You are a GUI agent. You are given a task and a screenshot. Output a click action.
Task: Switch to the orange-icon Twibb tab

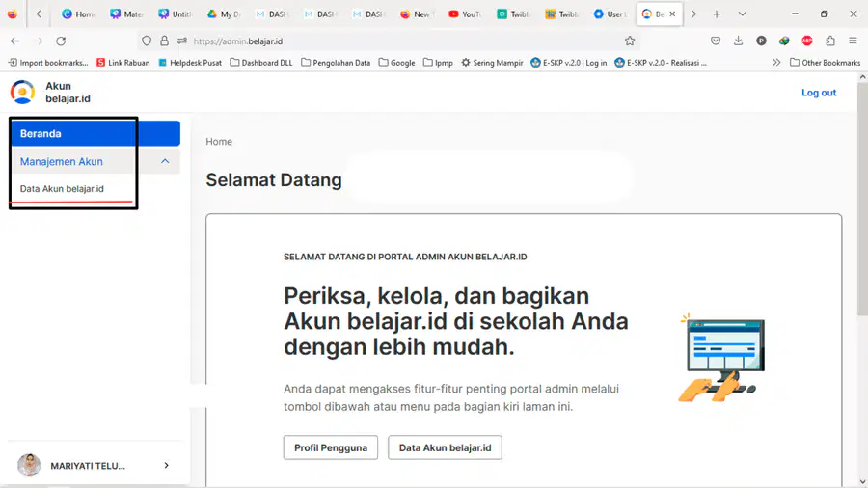pos(561,14)
